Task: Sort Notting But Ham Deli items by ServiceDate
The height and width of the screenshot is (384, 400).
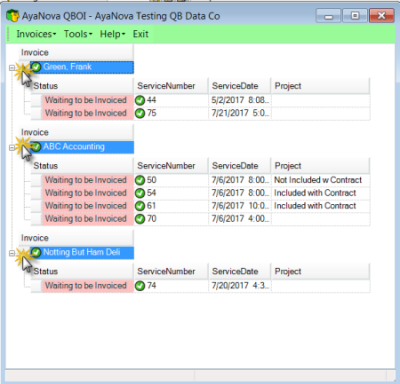Action: click(x=240, y=272)
